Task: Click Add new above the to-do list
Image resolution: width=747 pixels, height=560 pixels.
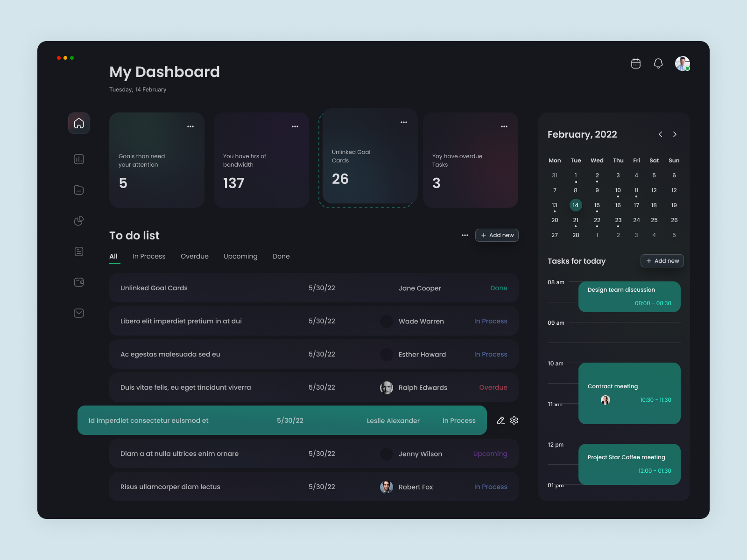Action: pyautogui.click(x=496, y=235)
